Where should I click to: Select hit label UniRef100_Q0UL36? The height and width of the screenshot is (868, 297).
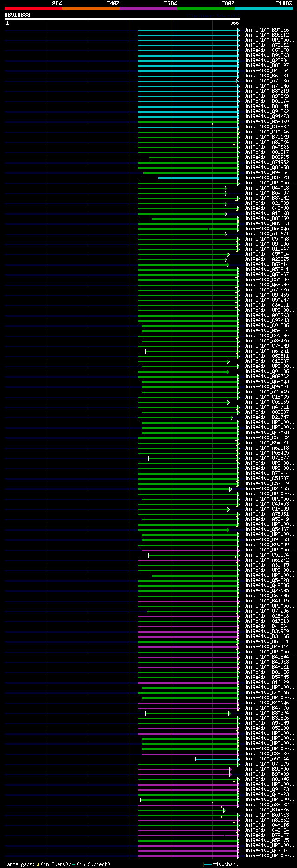(266, 371)
